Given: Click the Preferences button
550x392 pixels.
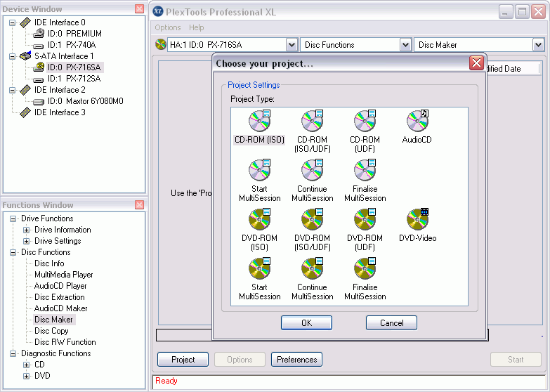Looking at the screenshot, I should [x=296, y=360].
